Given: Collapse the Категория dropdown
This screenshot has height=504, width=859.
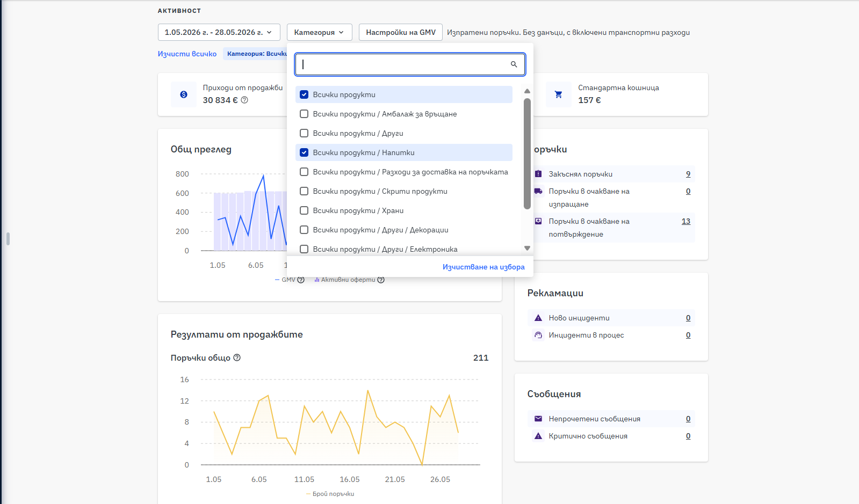Looking at the screenshot, I should [x=320, y=32].
